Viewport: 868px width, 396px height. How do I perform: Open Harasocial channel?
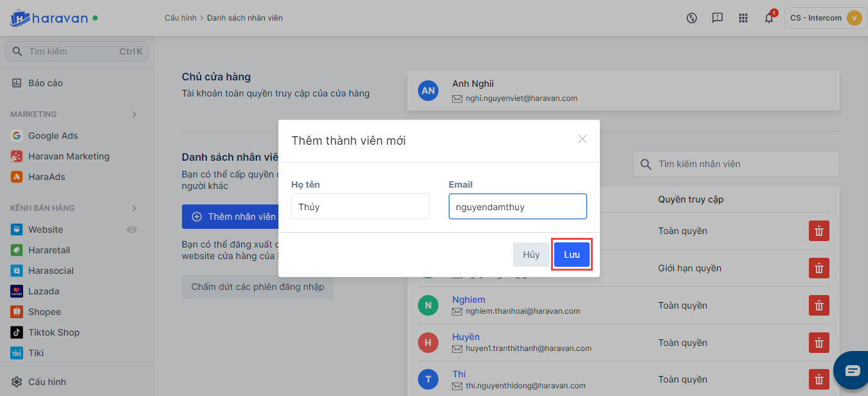51,271
